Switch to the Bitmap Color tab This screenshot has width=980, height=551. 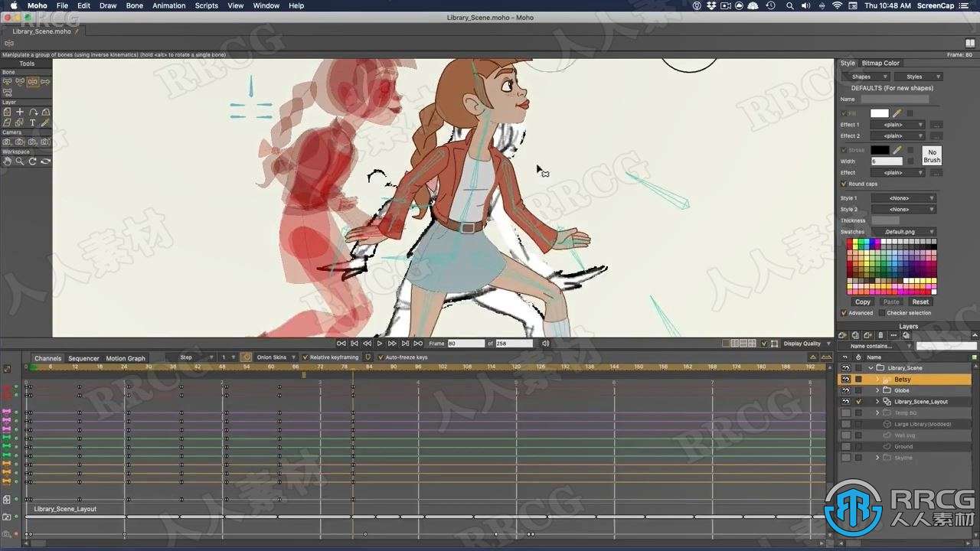880,64
